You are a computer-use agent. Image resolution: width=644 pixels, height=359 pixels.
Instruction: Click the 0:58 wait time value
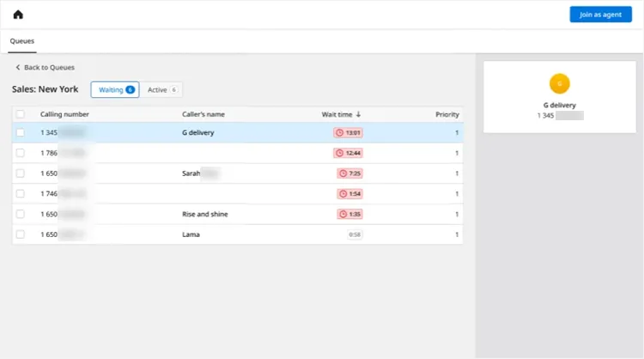355,234
